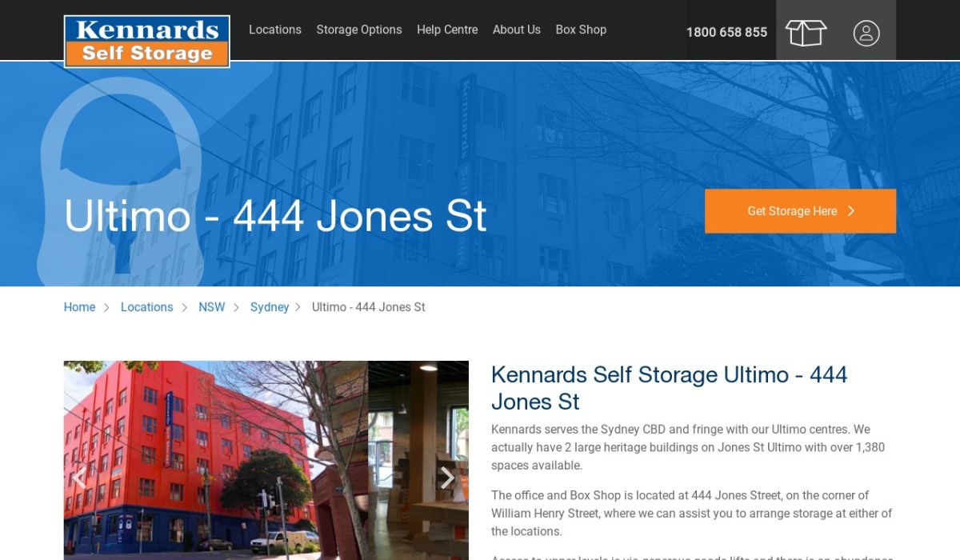Image resolution: width=960 pixels, height=560 pixels.
Task: Click the Get Storage Here button
Action: pyautogui.click(x=800, y=211)
